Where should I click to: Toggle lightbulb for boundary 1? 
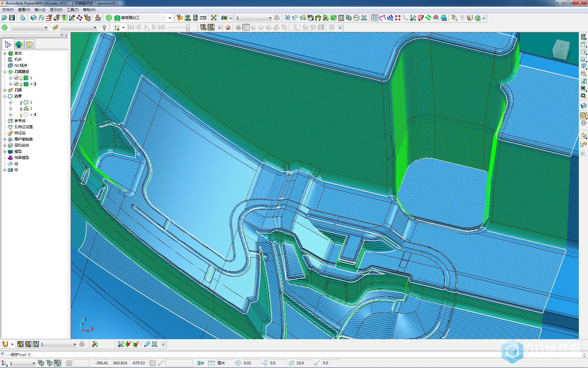pos(21,102)
